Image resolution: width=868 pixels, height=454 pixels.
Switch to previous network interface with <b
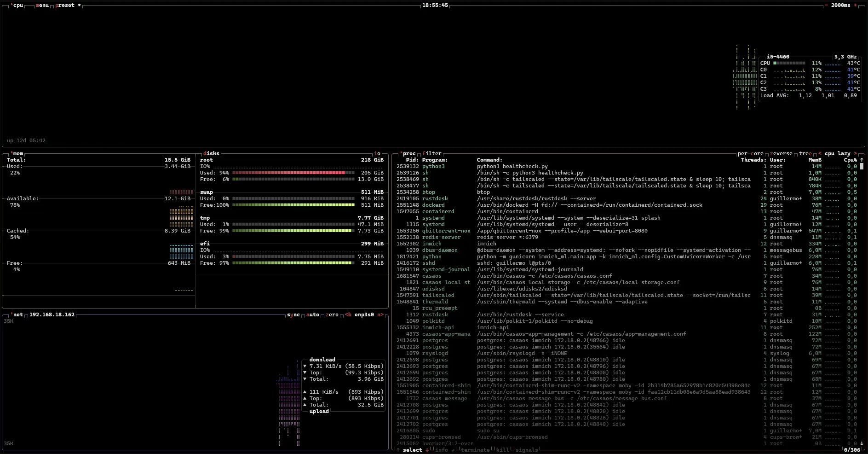(348, 314)
